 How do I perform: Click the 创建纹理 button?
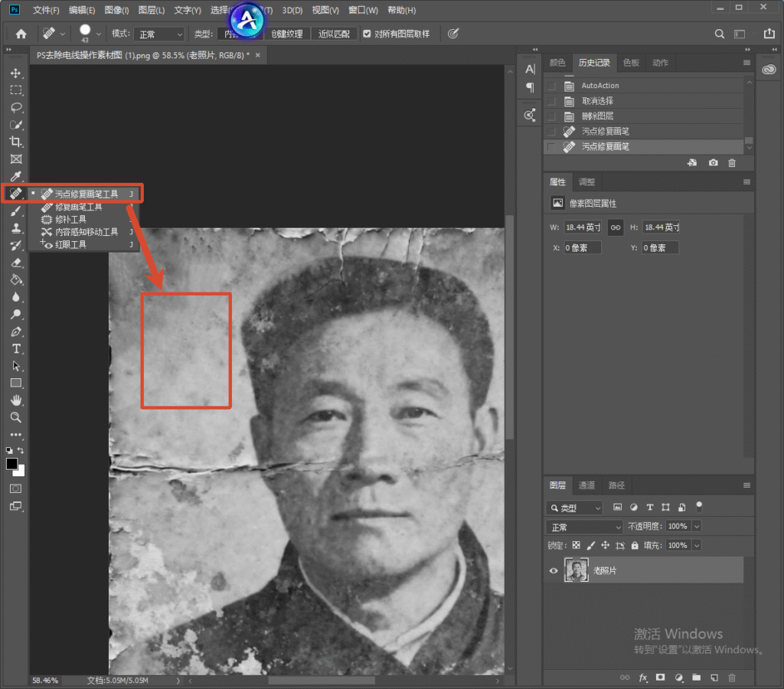point(287,34)
